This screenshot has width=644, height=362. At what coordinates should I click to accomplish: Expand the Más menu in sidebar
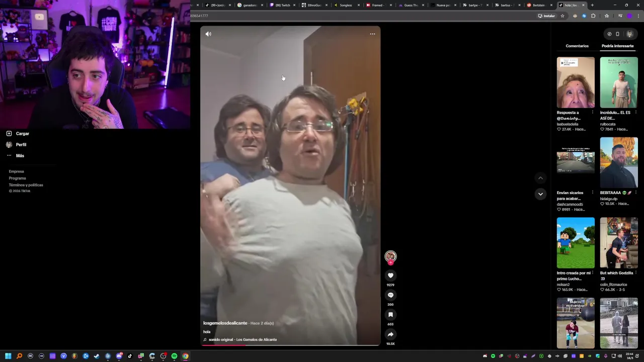click(15, 156)
